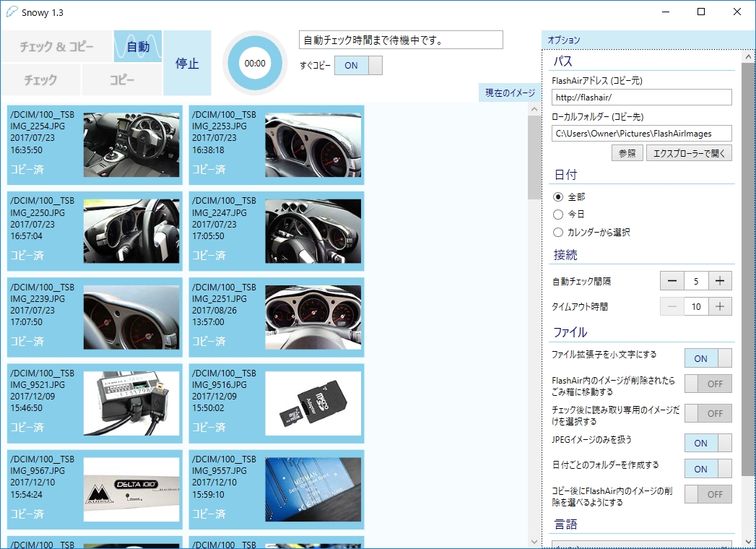Click コピー済 status on IMG_2253.JPG card
Viewport: 756px width, 549px height.
click(x=209, y=169)
